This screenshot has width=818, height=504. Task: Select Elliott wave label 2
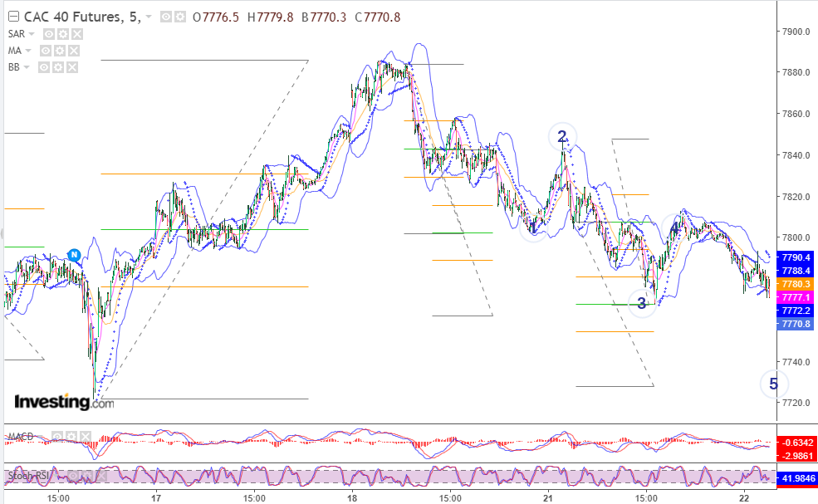562,137
